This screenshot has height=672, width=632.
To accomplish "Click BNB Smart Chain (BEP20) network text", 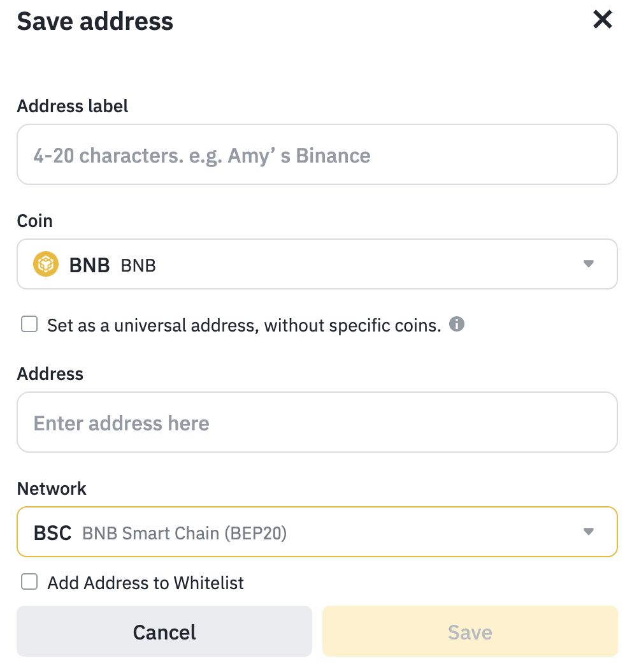I will tap(184, 533).
